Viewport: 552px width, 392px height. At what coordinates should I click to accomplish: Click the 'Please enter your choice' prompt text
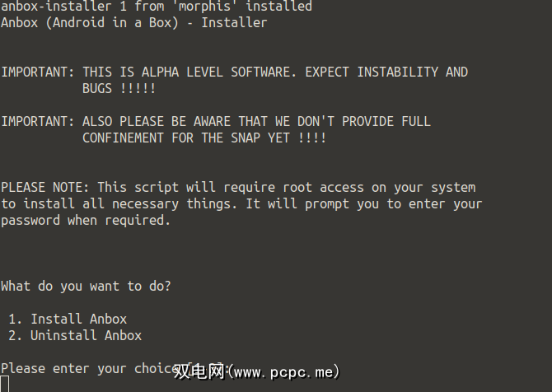(82, 368)
